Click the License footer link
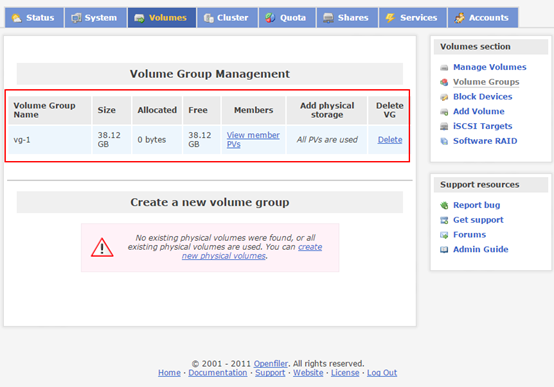This screenshot has height=387, width=554. (x=345, y=373)
